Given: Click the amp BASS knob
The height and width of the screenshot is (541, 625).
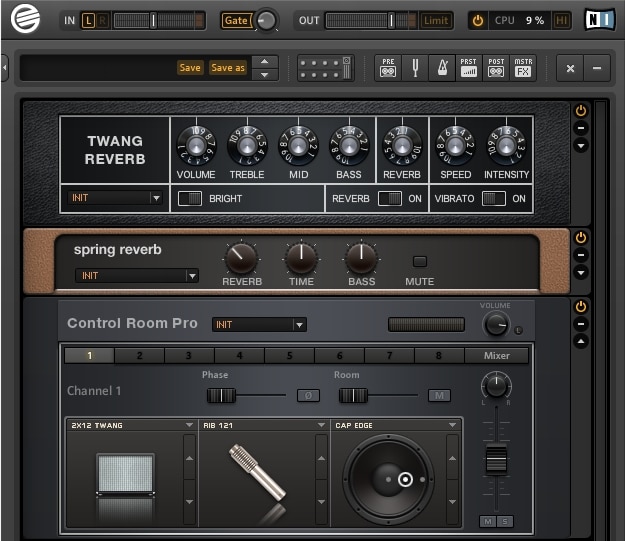Looking at the screenshot, I should (x=349, y=146).
